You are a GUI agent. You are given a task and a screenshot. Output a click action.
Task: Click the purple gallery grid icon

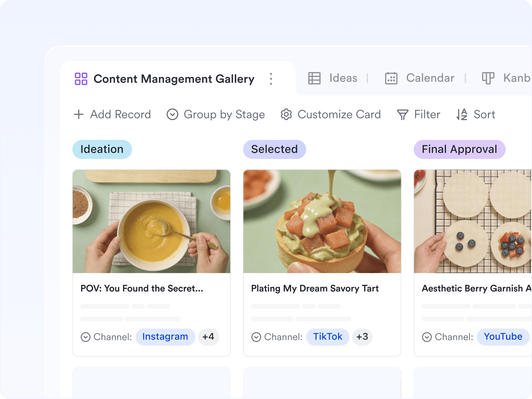(x=81, y=79)
